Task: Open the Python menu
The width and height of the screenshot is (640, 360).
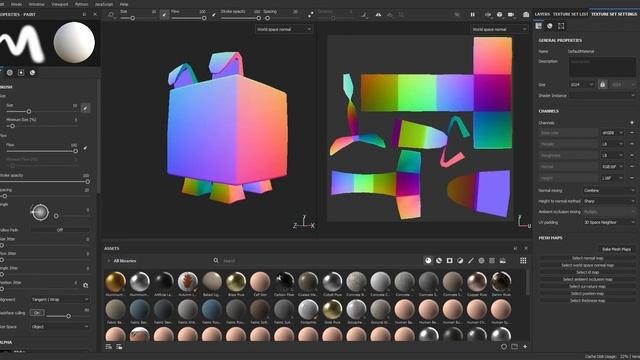Action: click(x=81, y=4)
